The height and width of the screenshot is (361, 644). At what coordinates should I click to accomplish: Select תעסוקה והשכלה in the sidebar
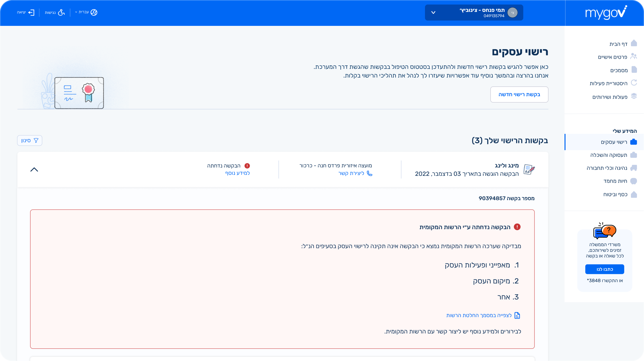pos(609,155)
